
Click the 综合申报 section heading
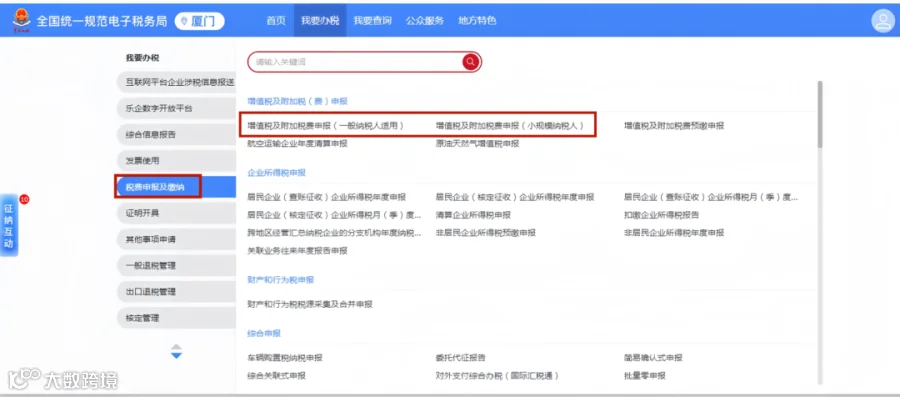tap(264, 333)
